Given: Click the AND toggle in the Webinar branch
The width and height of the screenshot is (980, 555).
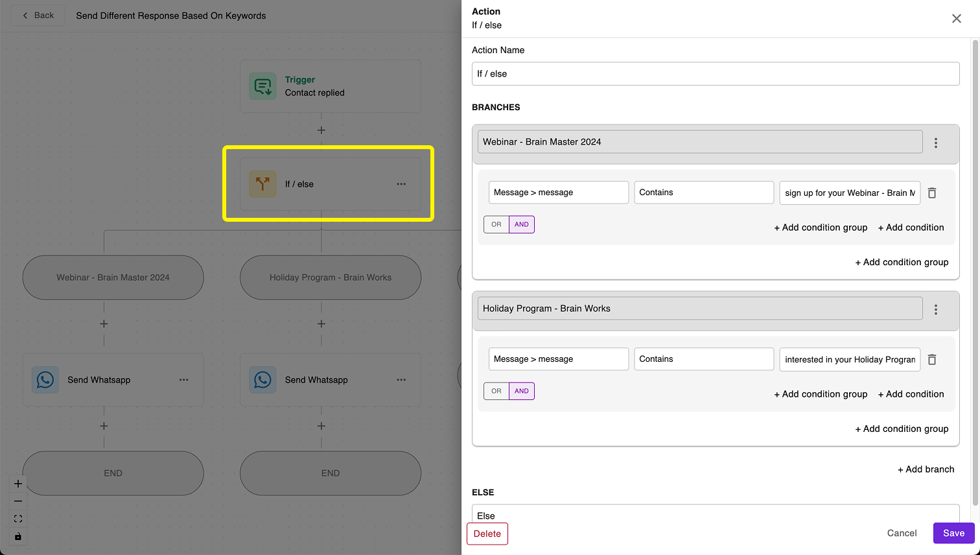Looking at the screenshot, I should [x=522, y=224].
